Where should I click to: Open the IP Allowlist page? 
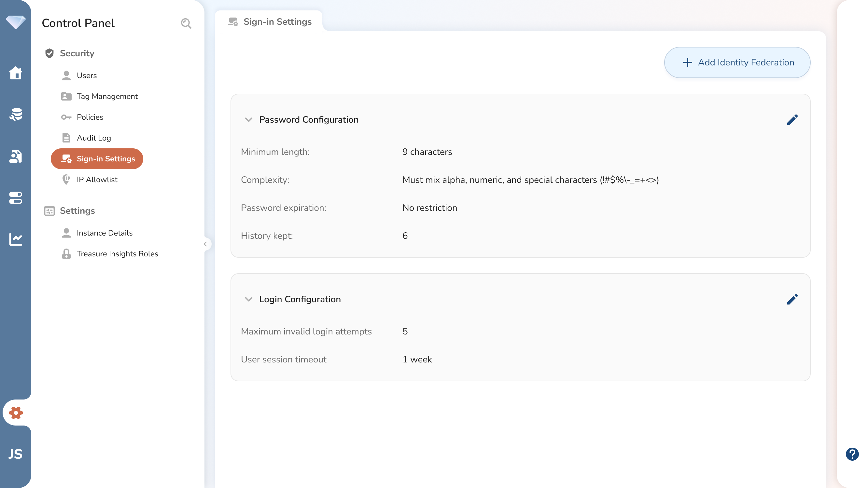click(97, 180)
